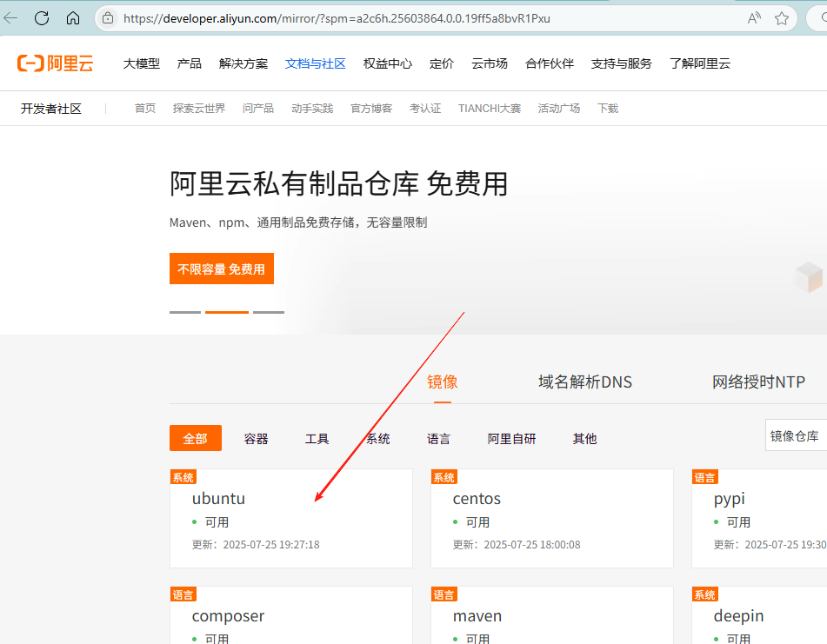
Task: Click the 镜像仓库 search field
Action: (x=796, y=435)
